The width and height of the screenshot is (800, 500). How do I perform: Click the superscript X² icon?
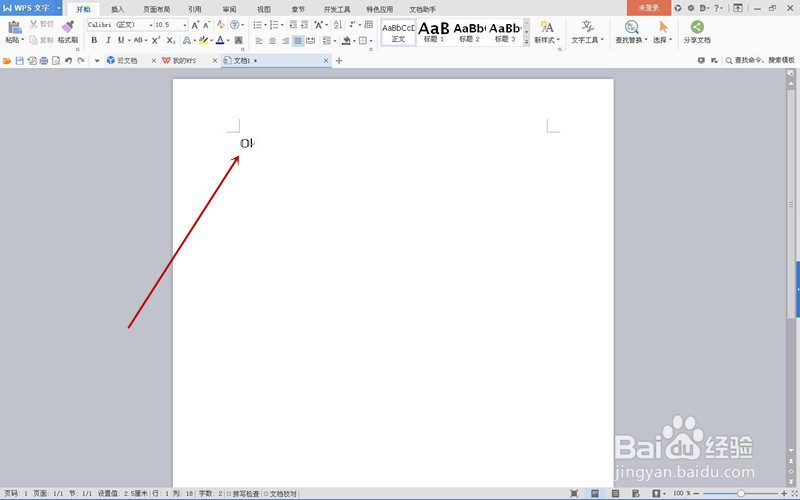156,40
